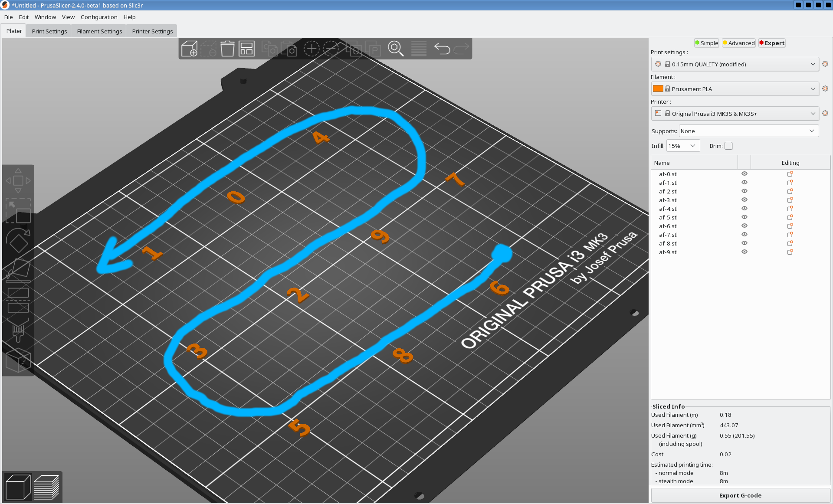Open the Edit menu

(x=24, y=17)
